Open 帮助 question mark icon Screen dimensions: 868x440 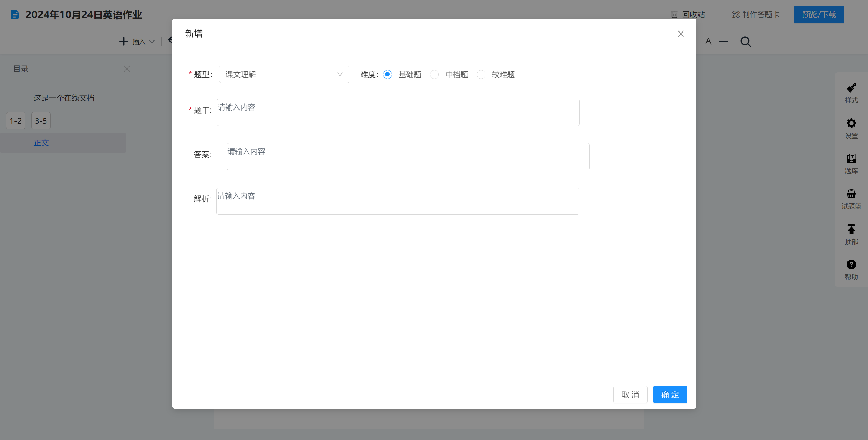(851, 270)
